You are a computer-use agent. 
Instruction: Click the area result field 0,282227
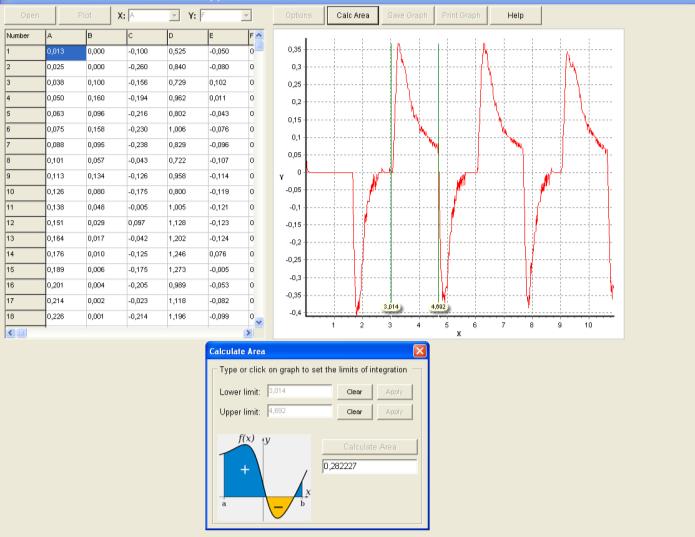pyautogui.click(x=370, y=466)
